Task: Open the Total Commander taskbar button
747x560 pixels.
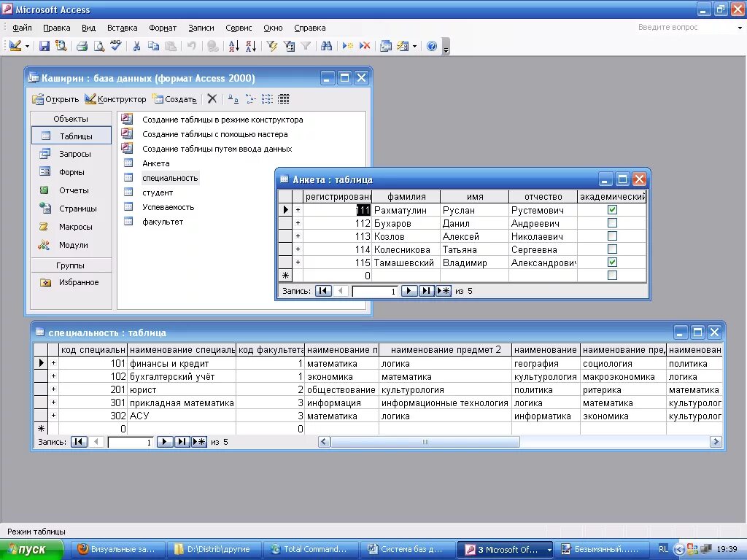Action: pyautogui.click(x=311, y=549)
